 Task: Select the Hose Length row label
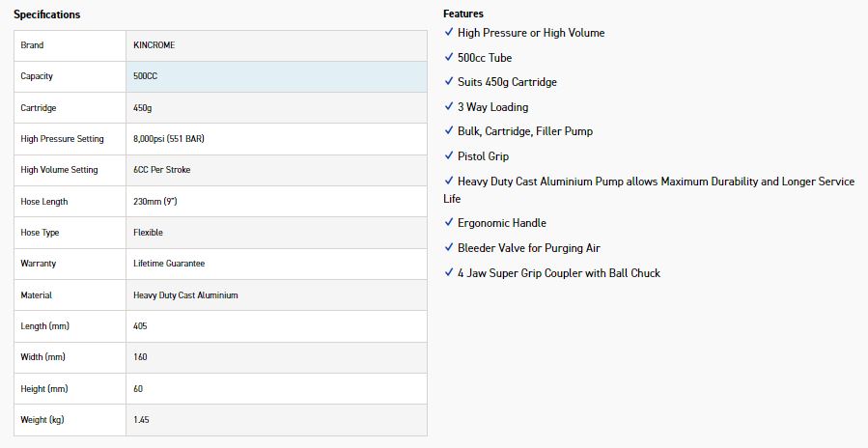(x=44, y=202)
